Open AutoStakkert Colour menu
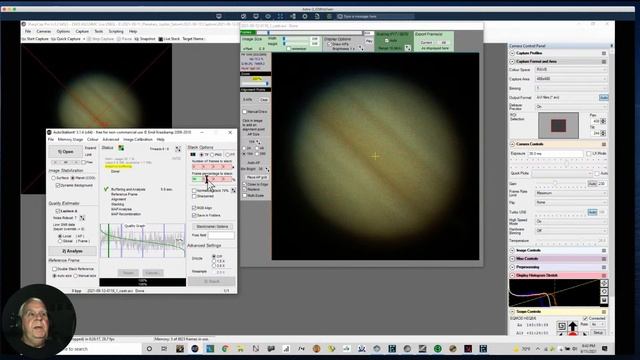Screen dimensions: 640x360 point(93,140)
